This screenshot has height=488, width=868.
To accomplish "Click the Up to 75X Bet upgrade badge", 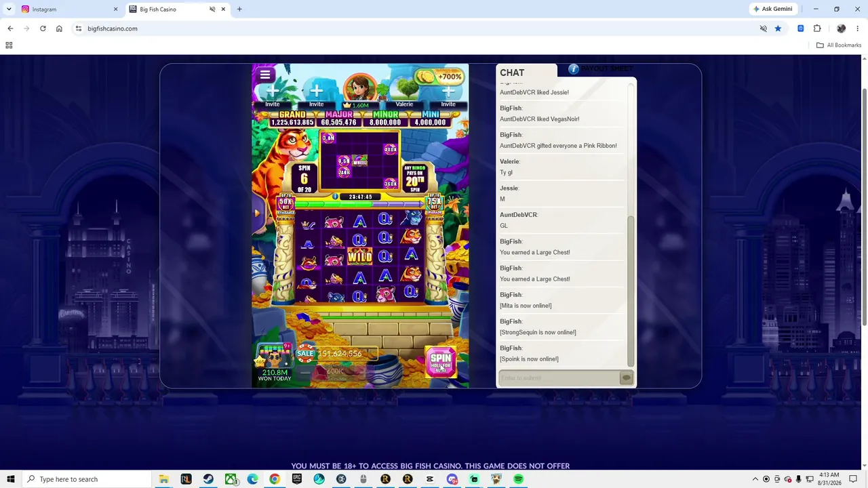I will [x=435, y=203].
